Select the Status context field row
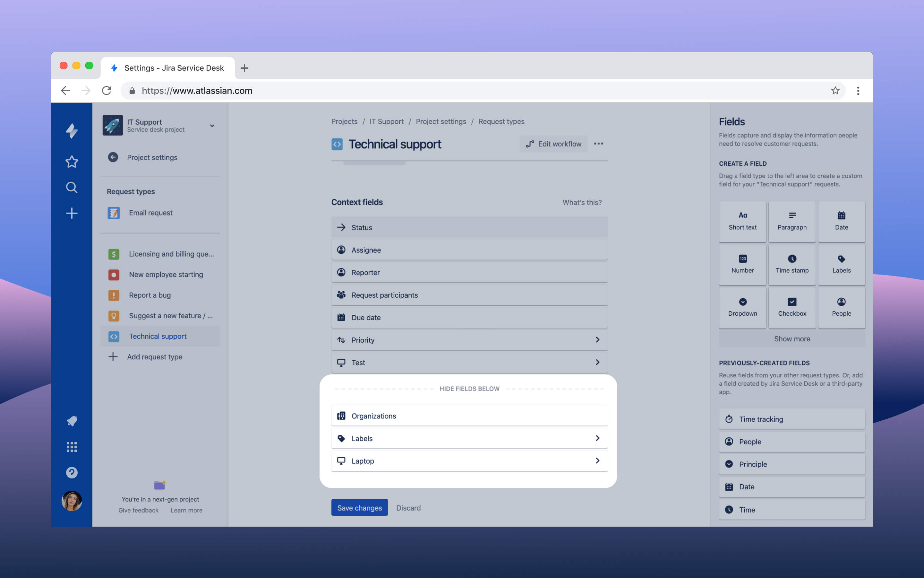 (x=469, y=227)
